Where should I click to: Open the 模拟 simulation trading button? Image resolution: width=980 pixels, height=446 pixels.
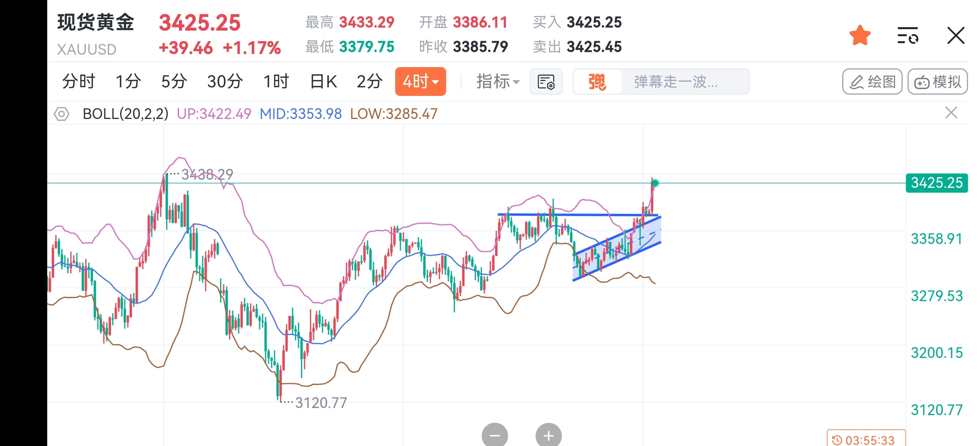pyautogui.click(x=937, y=81)
